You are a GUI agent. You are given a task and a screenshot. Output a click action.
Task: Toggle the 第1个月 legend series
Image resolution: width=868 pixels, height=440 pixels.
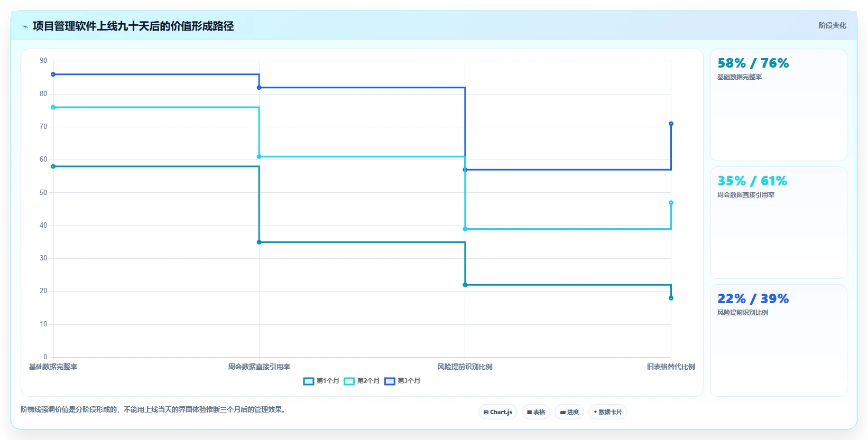click(321, 381)
